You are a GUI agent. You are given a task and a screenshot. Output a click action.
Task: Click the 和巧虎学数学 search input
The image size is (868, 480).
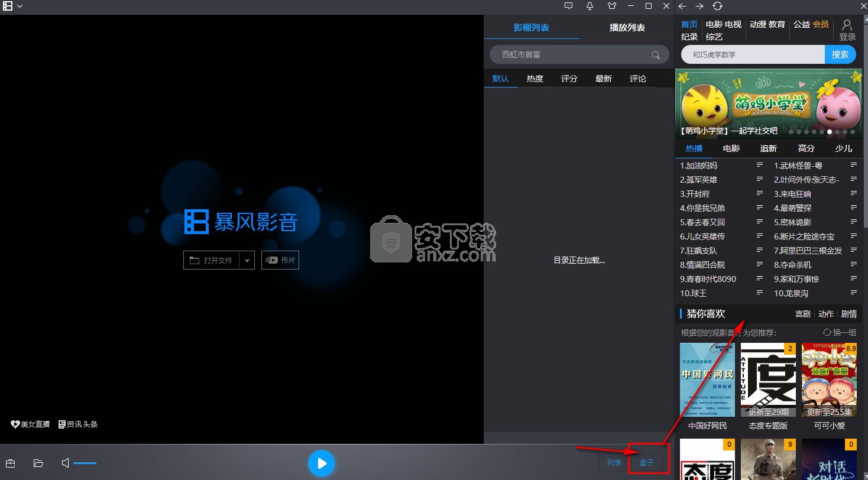753,54
